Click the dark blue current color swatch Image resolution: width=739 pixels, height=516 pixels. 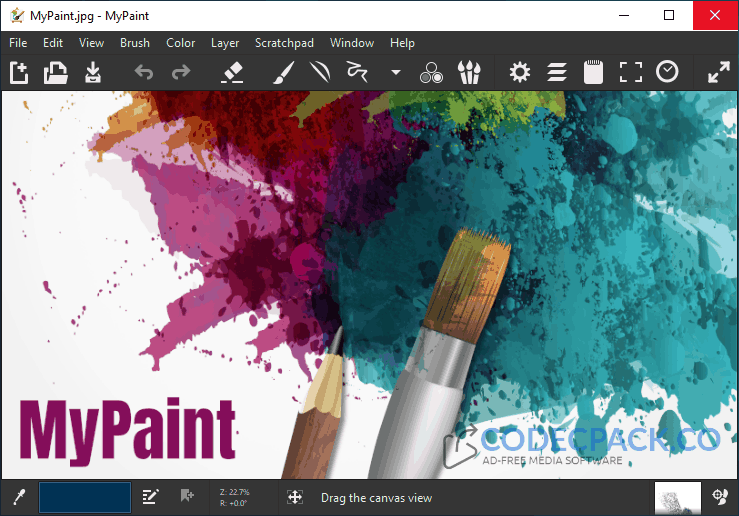click(x=85, y=497)
